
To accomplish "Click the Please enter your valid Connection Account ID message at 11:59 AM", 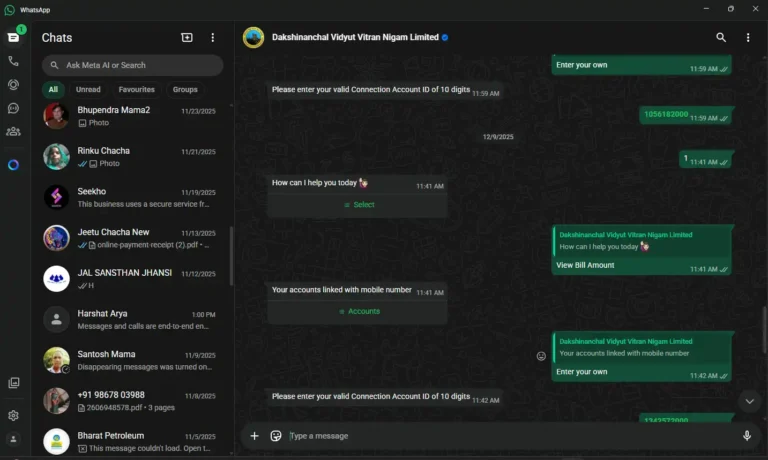I will click(385, 90).
